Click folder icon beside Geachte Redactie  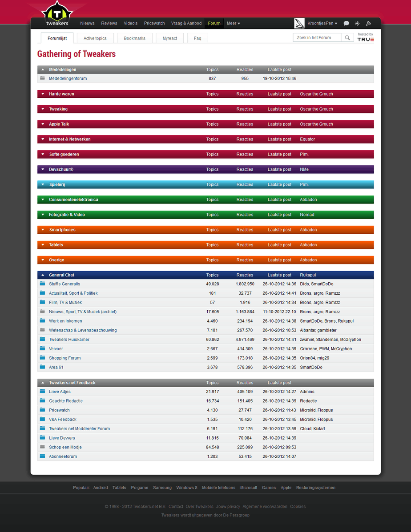click(42, 400)
